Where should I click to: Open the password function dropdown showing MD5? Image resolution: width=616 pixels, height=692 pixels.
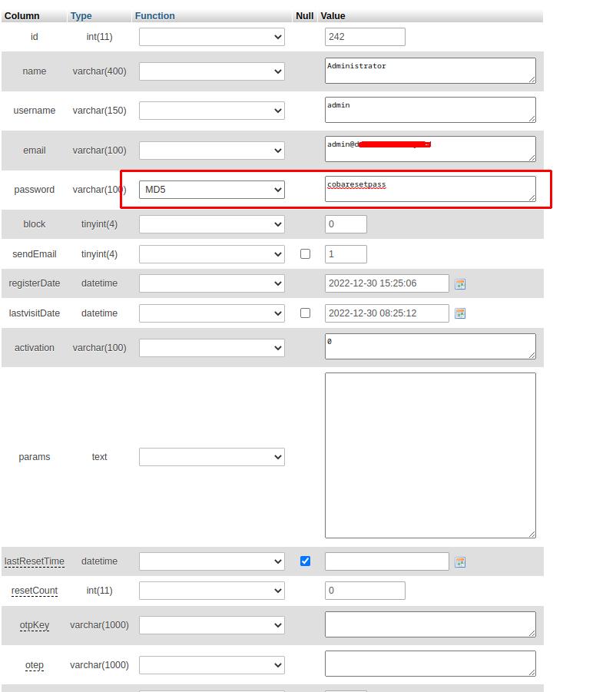211,190
